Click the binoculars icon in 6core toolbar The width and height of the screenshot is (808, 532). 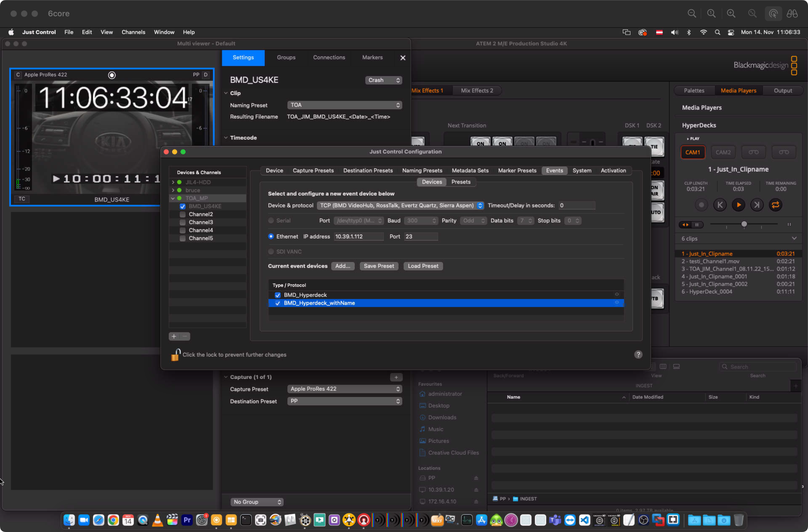(x=792, y=14)
